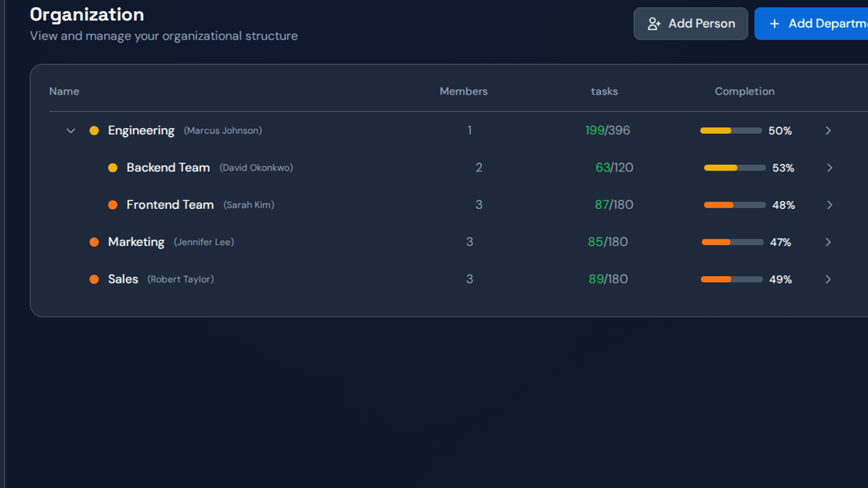868x488 pixels.
Task: Collapse the Engineering department row
Action: (71, 131)
